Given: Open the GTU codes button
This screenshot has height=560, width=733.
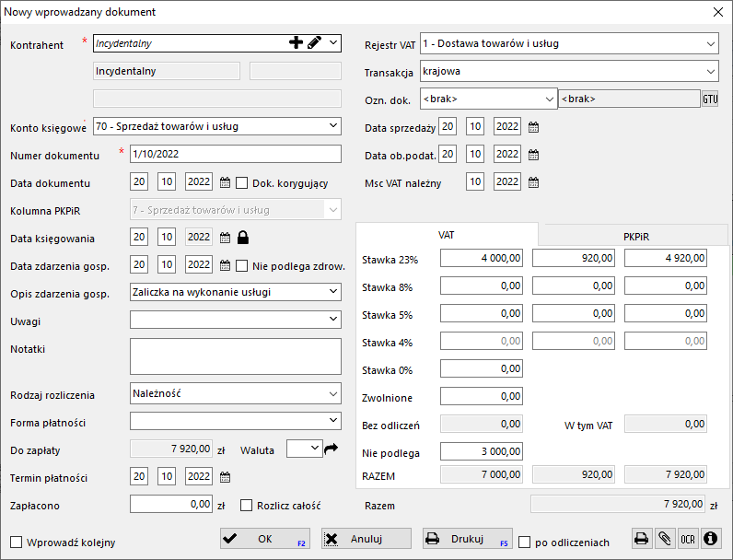Looking at the screenshot, I should point(710,99).
